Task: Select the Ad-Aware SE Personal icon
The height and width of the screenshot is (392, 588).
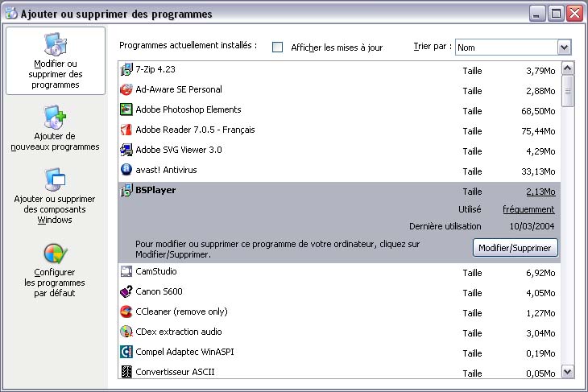Action: point(126,90)
